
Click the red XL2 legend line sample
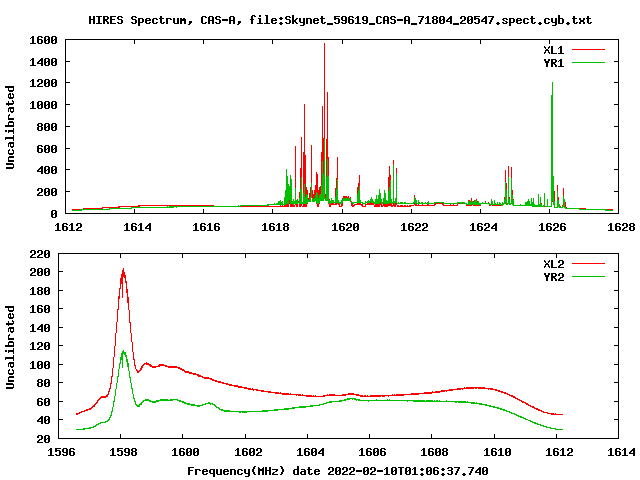coord(588,264)
